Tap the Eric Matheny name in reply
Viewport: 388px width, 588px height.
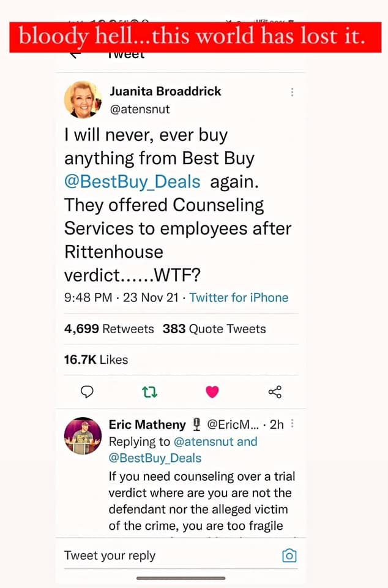point(147,424)
